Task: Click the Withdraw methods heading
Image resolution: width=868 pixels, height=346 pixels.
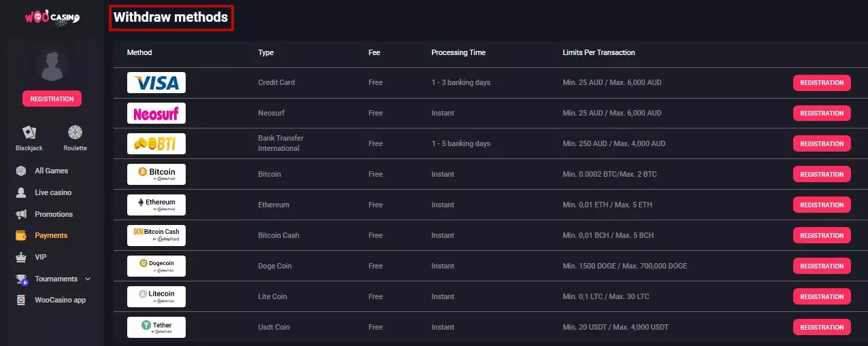Action: [x=171, y=18]
